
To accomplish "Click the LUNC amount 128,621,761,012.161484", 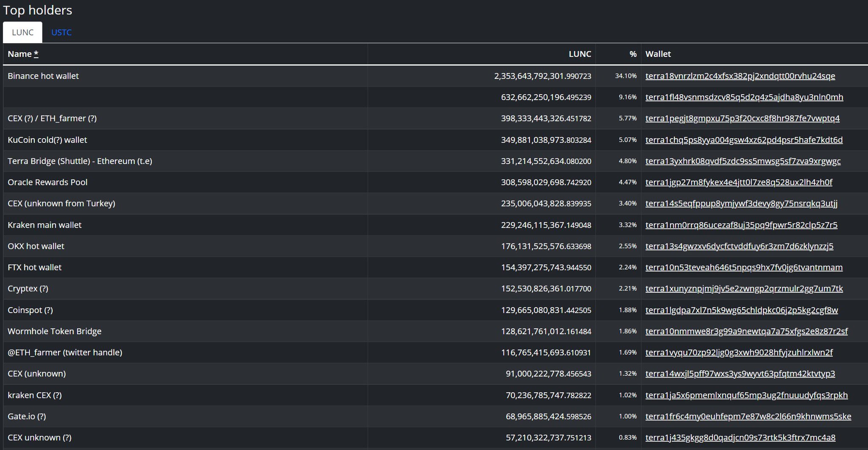I will pyautogui.click(x=546, y=331).
